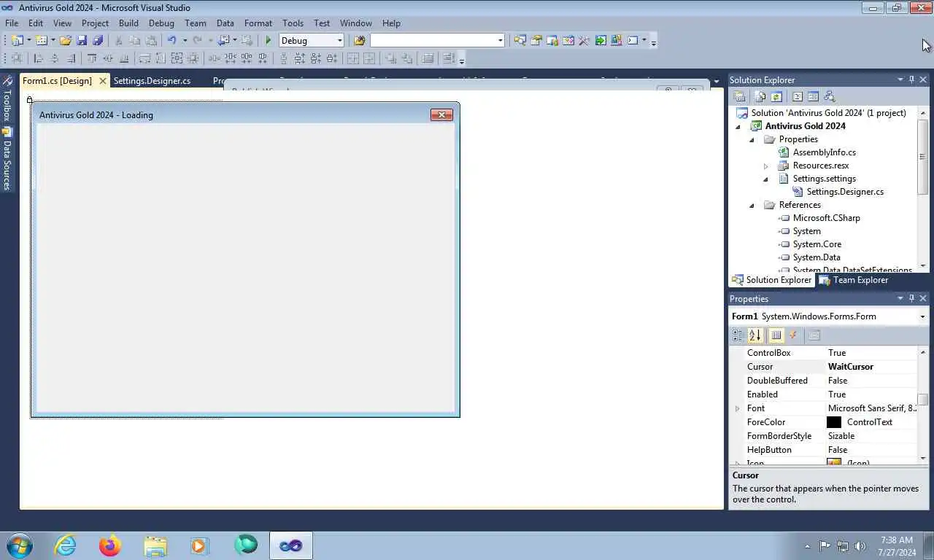This screenshot has width=934, height=560.
Task: Click the Start Page green arrow icon
Action: click(600, 41)
